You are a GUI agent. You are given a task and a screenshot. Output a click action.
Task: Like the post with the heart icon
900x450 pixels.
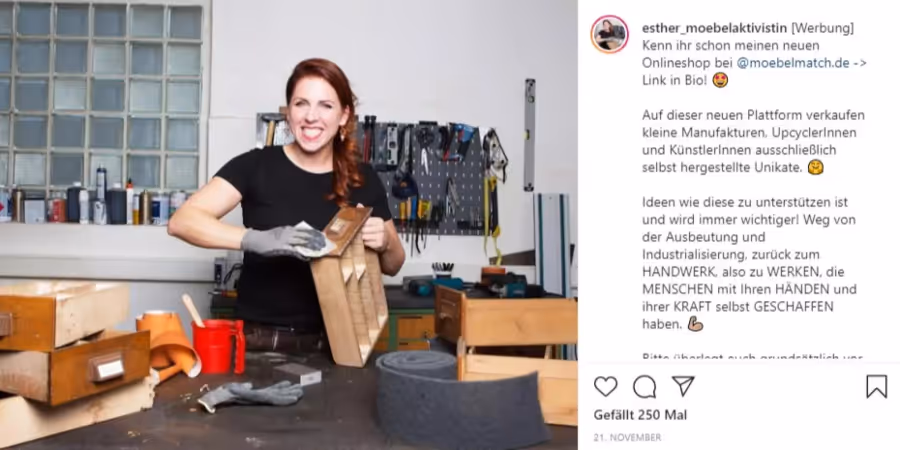[x=605, y=386]
